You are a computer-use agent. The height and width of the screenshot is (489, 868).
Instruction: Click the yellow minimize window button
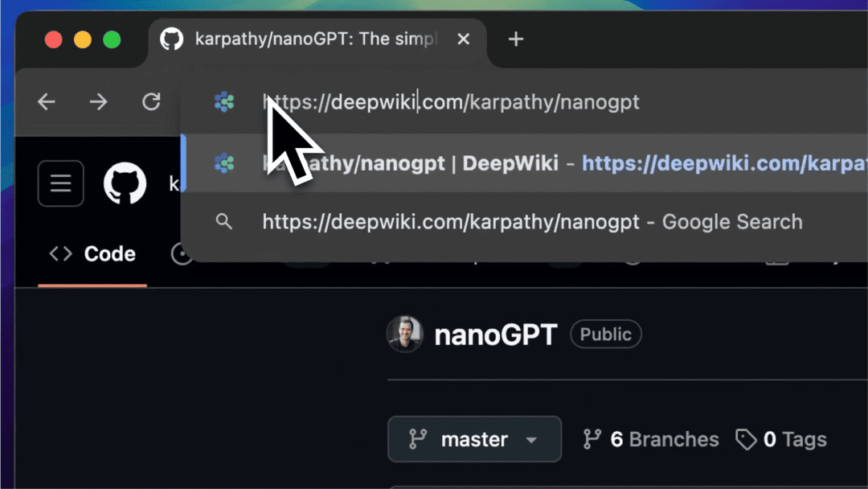tap(83, 40)
